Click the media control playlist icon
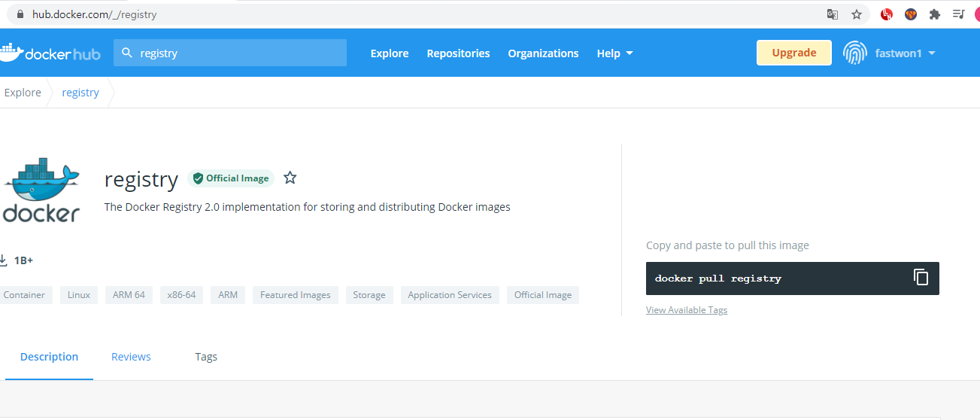Screen dimensions: 980x420 tap(958, 14)
